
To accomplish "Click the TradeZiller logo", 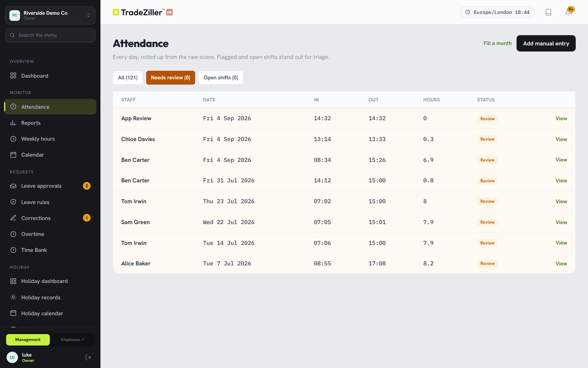I will [x=143, y=12].
